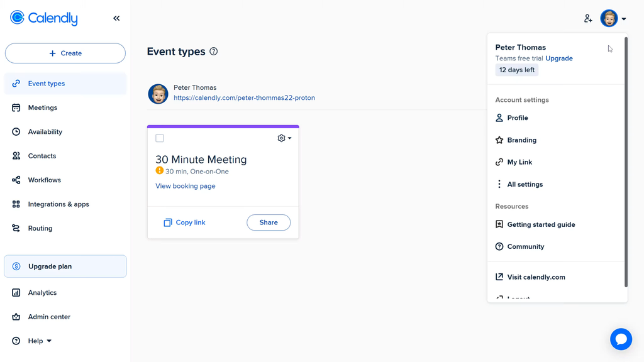
Task: Open the event card gear settings dropdown
Action: coord(284,138)
